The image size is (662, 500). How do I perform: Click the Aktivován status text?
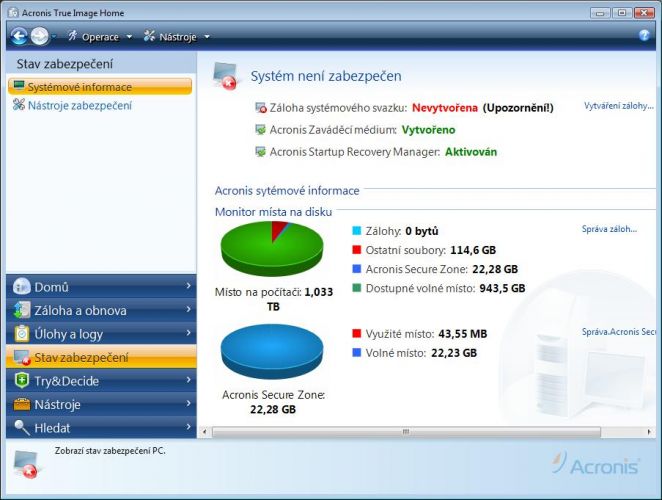[471, 152]
